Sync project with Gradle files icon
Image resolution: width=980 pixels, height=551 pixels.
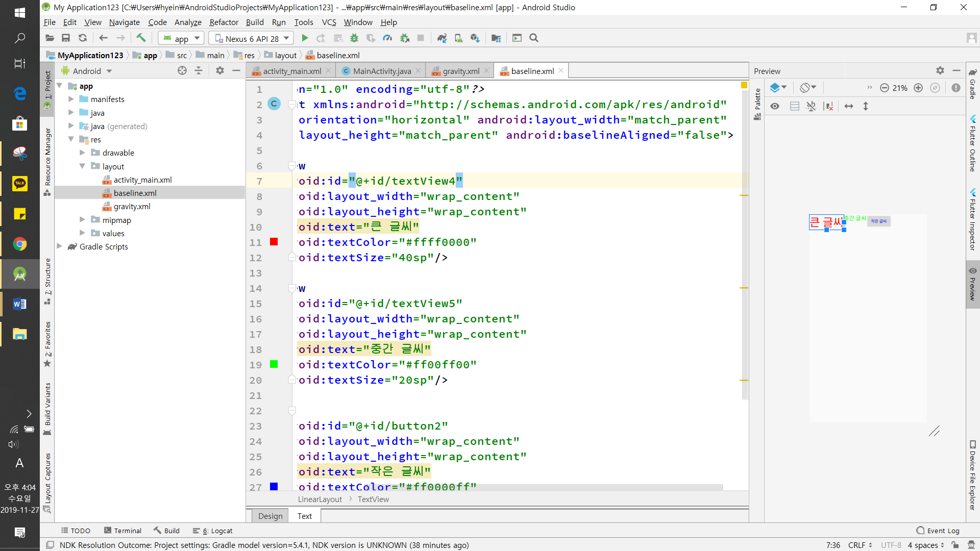pos(442,38)
